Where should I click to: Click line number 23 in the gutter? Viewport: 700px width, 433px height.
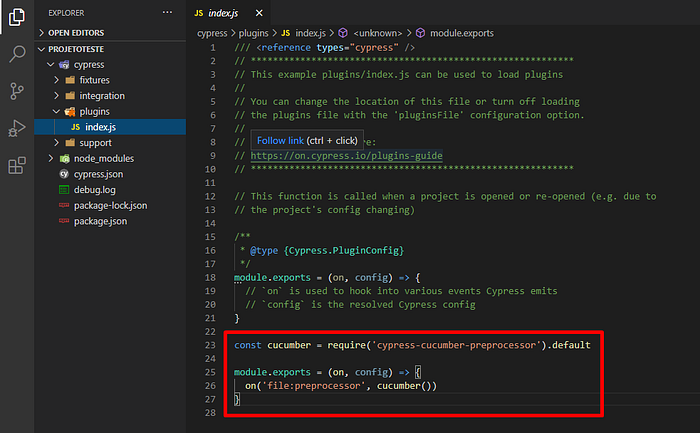(x=210, y=345)
